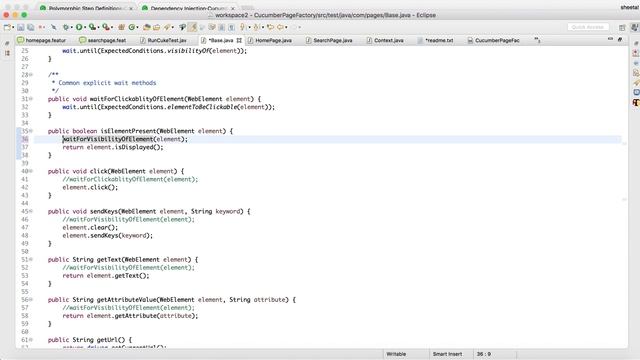Collapse the Javadoc comment at line 28
640x360 pixels.
31,75
